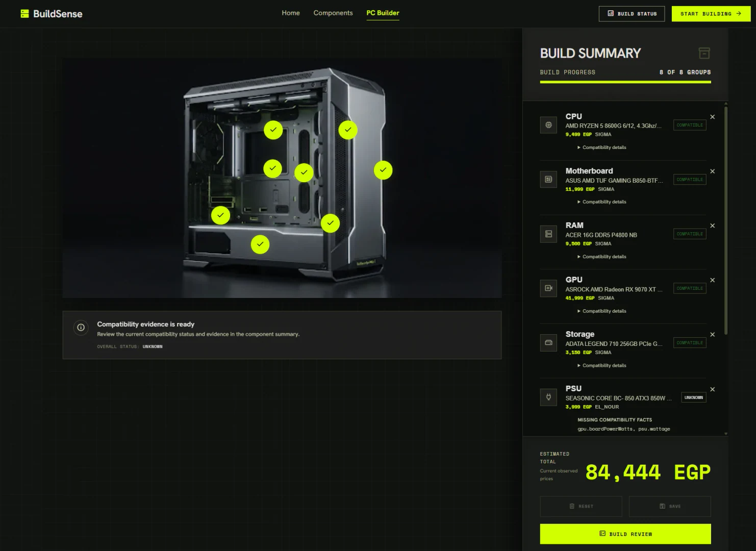The image size is (756, 551).
Task: Click the RAM Compatible status badge
Action: click(690, 234)
